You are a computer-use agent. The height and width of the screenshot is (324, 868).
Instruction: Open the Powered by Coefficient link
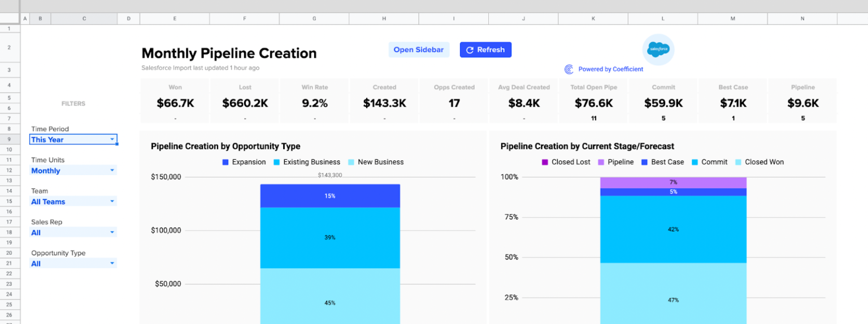[610, 69]
